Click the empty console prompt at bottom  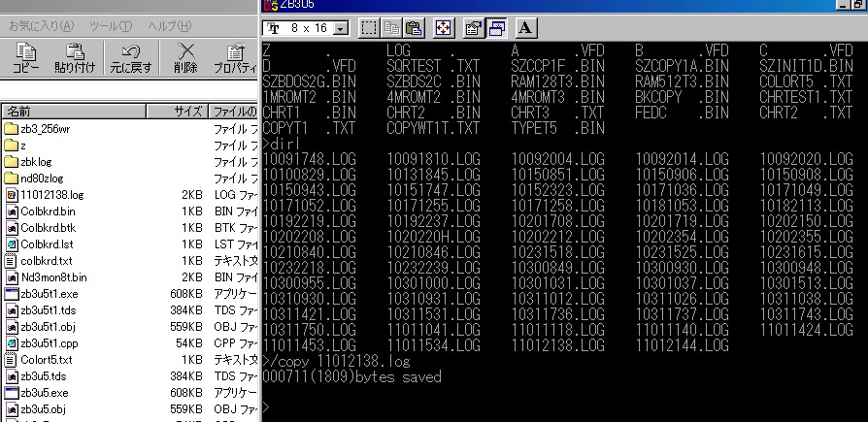[x=266, y=408]
